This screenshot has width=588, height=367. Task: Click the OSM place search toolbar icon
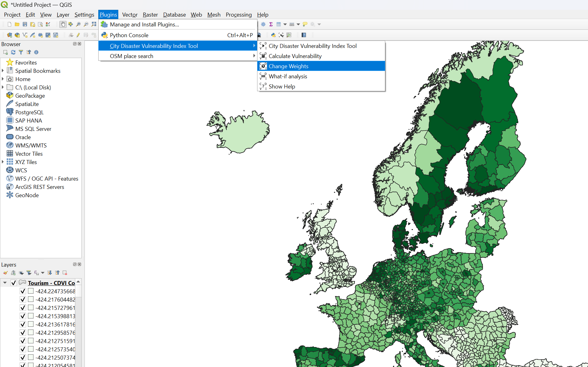tap(289, 35)
